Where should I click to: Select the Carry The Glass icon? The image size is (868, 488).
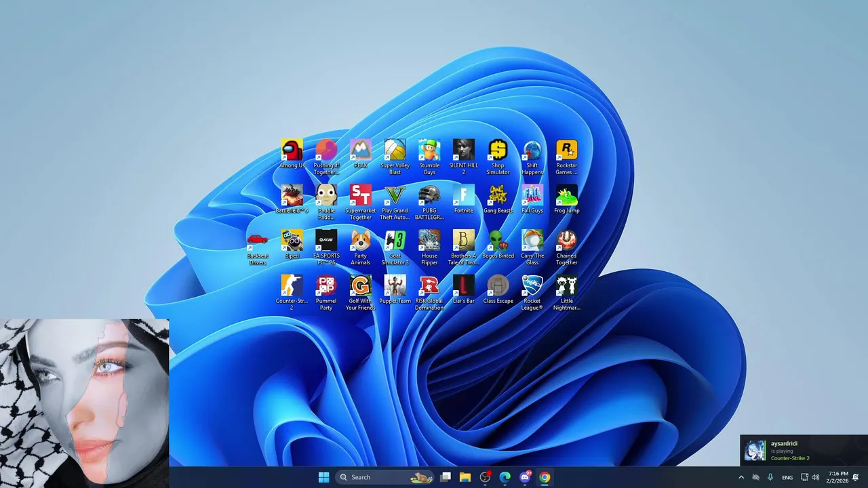pyautogui.click(x=532, y=247)
